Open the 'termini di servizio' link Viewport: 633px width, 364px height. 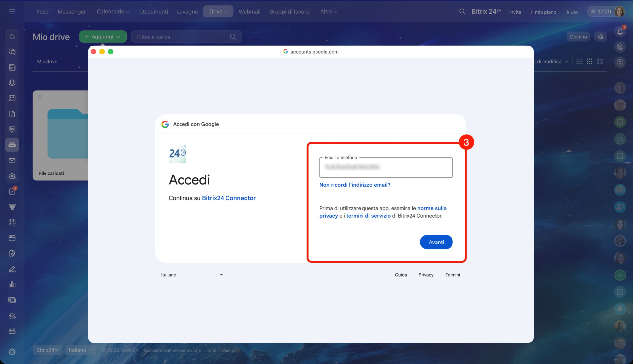[368, 216]
